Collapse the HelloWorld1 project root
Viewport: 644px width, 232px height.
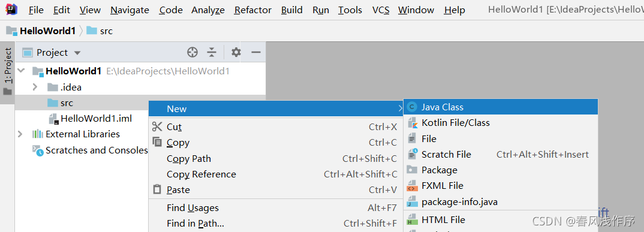pos(22,71)
